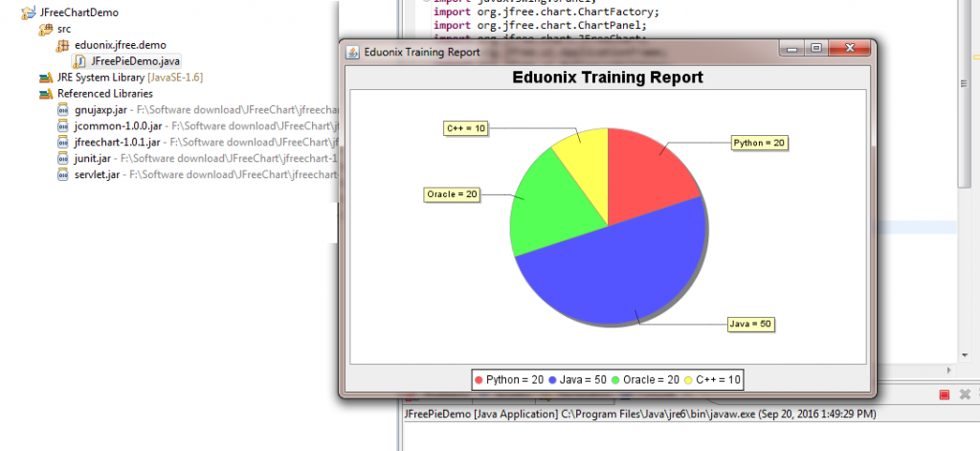This screenshot has width=980, height=451.
Task: Click the Java icon in the chart window title bar
Action: (353, 52)
